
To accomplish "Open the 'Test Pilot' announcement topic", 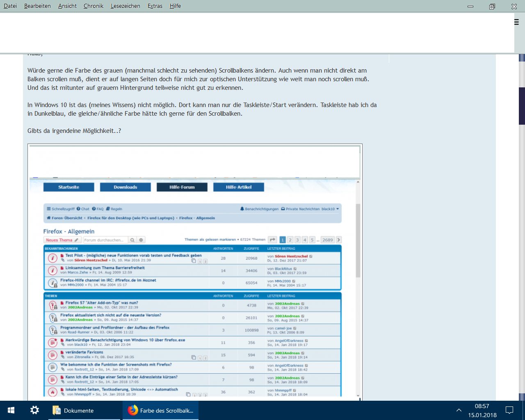I will point(134,255).
